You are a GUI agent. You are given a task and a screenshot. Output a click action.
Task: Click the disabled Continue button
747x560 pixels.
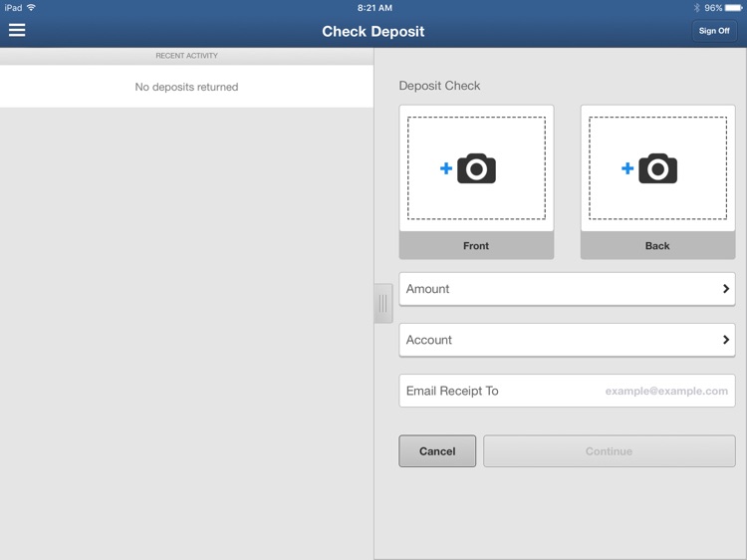coord(610,450)
